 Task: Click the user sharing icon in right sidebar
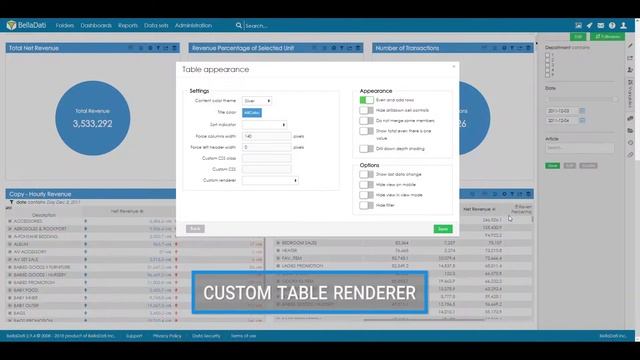(x=630, y=70)
